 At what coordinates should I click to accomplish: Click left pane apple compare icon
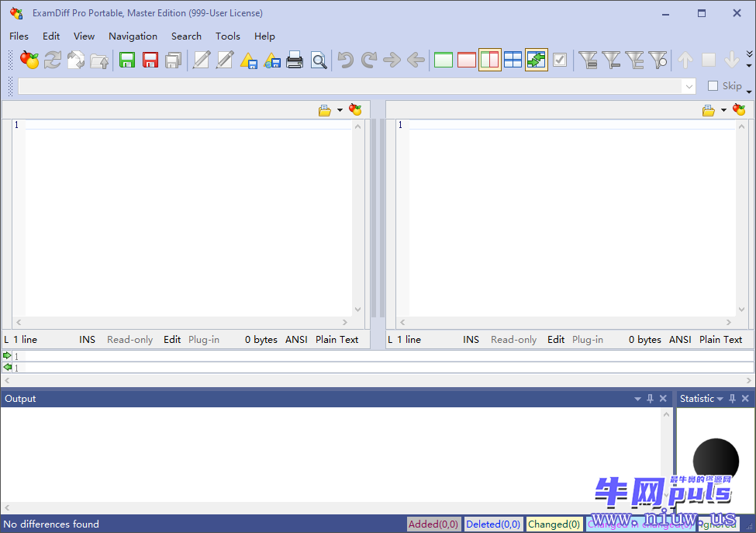tap(355, 110)
